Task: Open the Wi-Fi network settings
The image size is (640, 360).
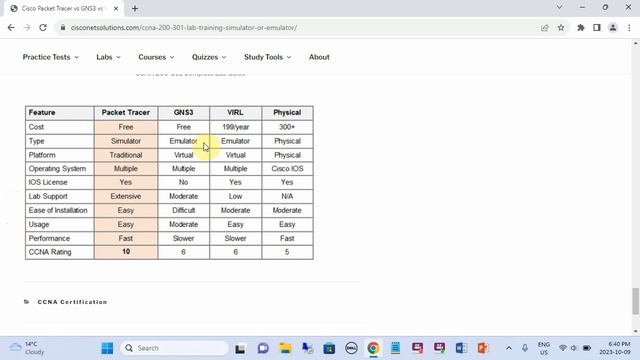Action: pos(563,348)
